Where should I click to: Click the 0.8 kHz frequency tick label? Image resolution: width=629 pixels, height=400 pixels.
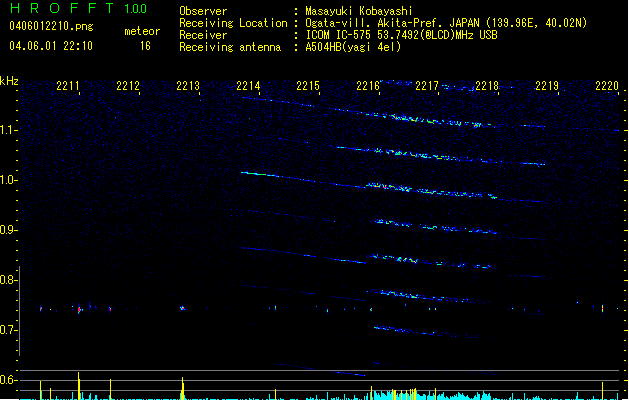tap(8, 280)
